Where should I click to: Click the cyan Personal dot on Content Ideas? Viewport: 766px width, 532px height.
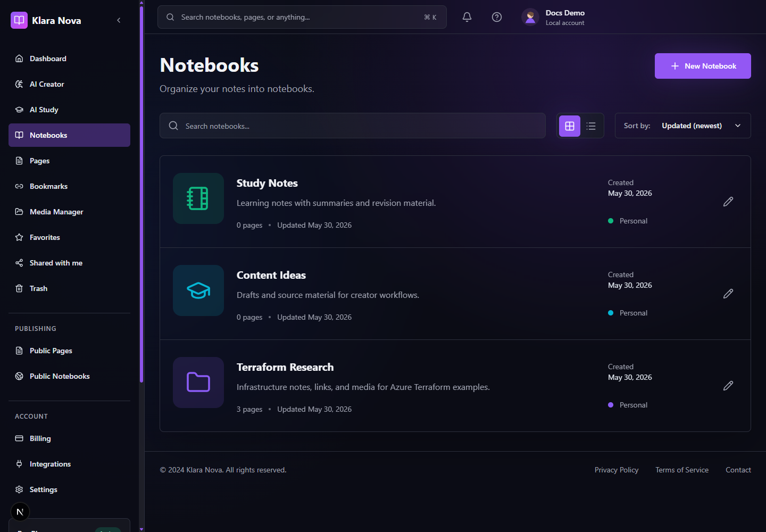(611, 313)
